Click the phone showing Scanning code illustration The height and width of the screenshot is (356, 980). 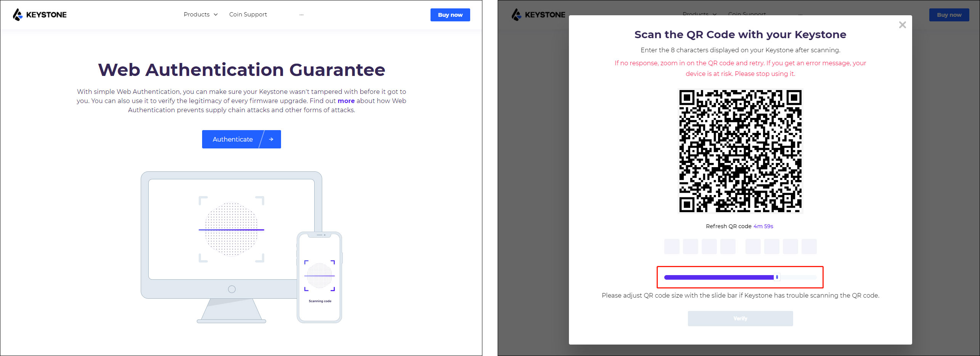pos(319,277)
